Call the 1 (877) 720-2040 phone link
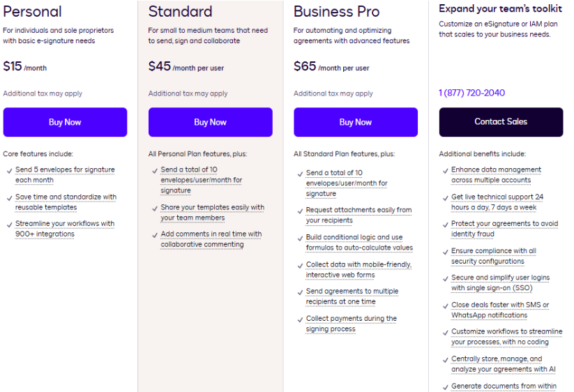This screenshot has height=392, width=574. (x=471, y=93)
